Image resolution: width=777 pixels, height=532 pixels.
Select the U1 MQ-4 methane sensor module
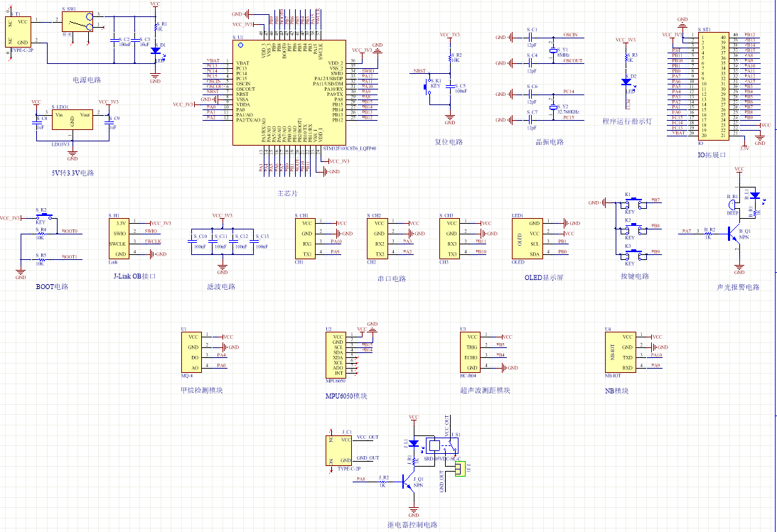click(x=192, y=352)
